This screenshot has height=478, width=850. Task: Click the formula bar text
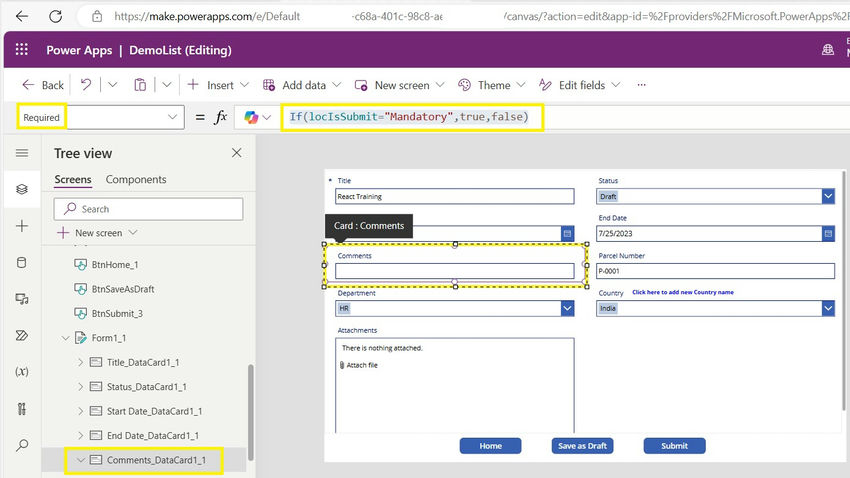[x=409, y=117]
